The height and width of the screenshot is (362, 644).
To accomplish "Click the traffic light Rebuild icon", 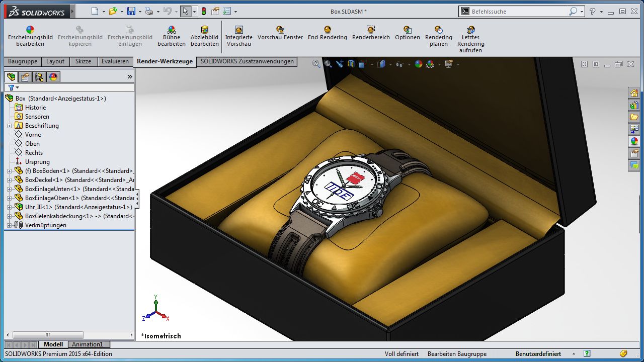I will (204, 11).
